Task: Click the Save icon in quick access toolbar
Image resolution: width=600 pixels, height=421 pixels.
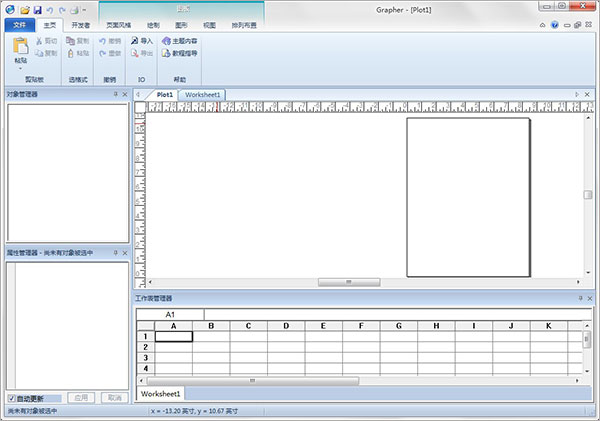Action: (37, 9)
